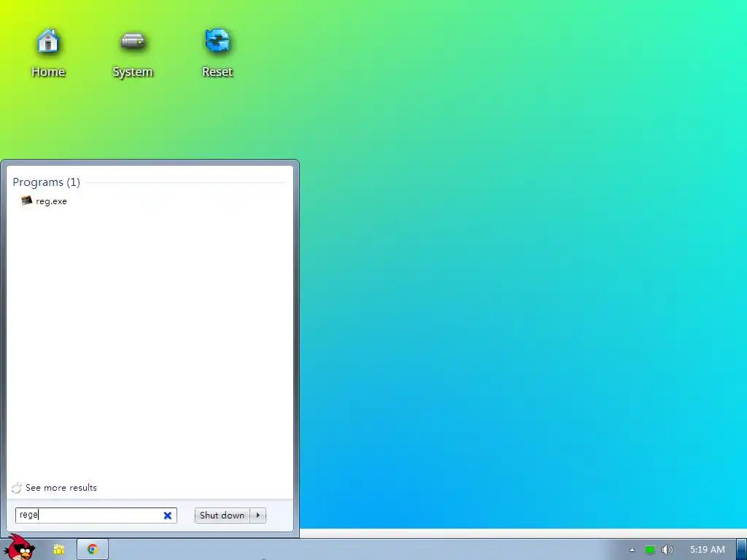
Task: Open the Home desktop icon
Action: click(47, 52)
